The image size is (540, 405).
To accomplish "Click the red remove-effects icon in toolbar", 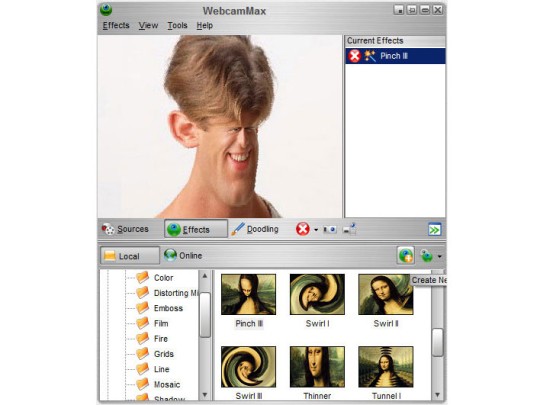I will [x=303, y=229].
